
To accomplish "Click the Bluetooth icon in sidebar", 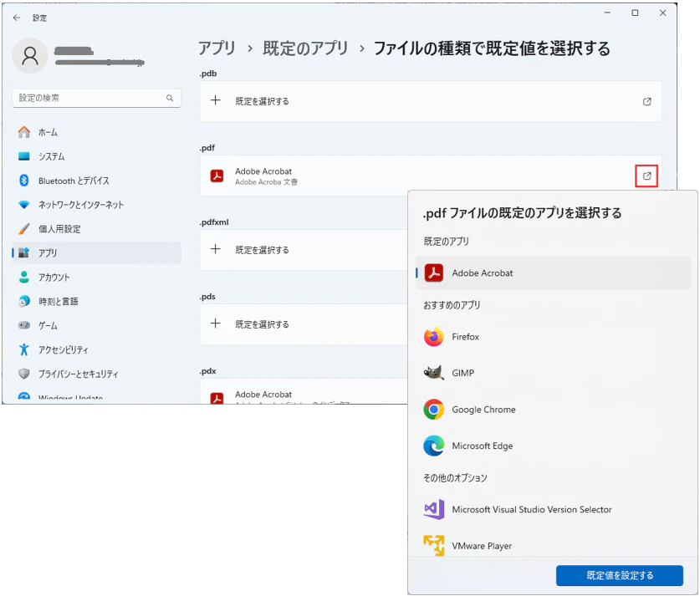I will point(24,181).
